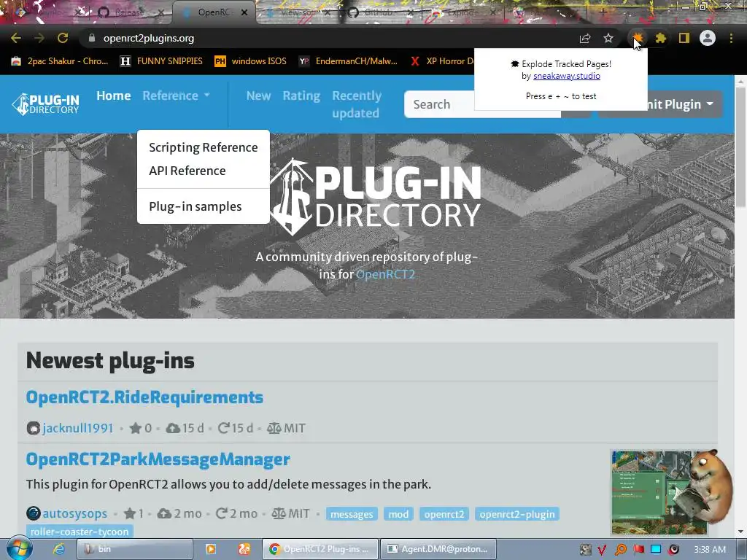Click the address bar showing openrct2plugins.org

329,38
